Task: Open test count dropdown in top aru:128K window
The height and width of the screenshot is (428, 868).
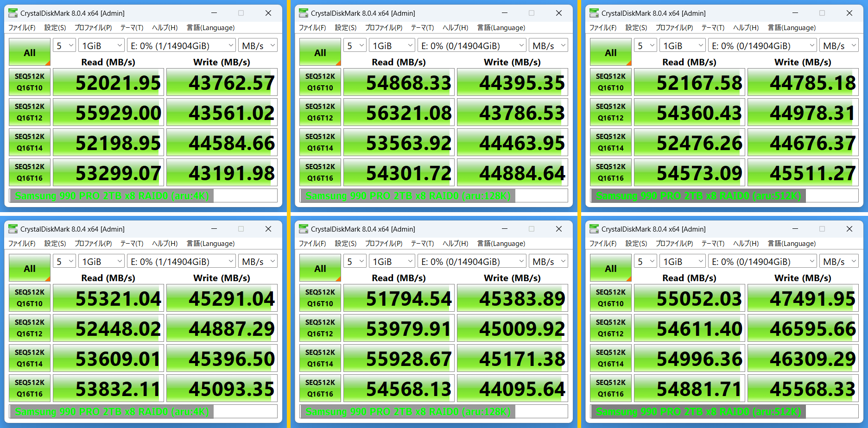Action: point(355,45)
